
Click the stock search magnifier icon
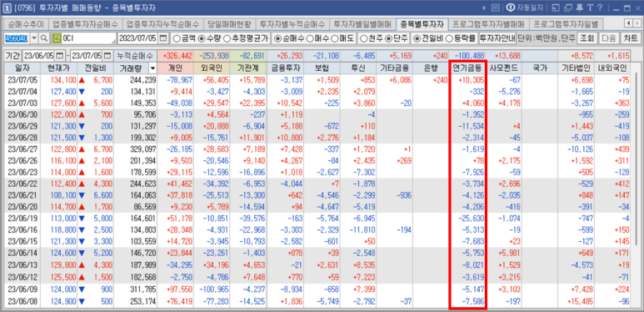(44, 38)
